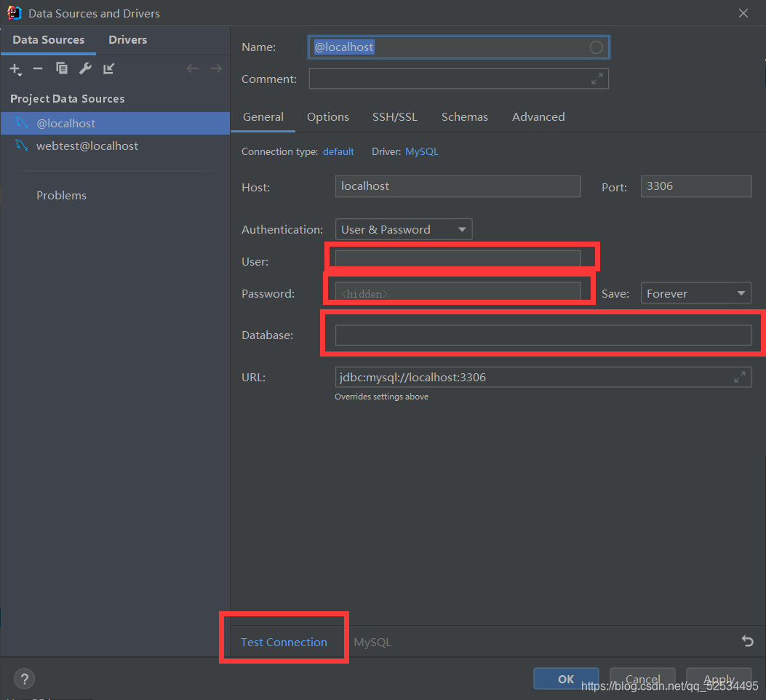Select @localhost in Project Data Sources
Image resolution: width=766 pixels, height=700 pixels.
click(115, 123)
